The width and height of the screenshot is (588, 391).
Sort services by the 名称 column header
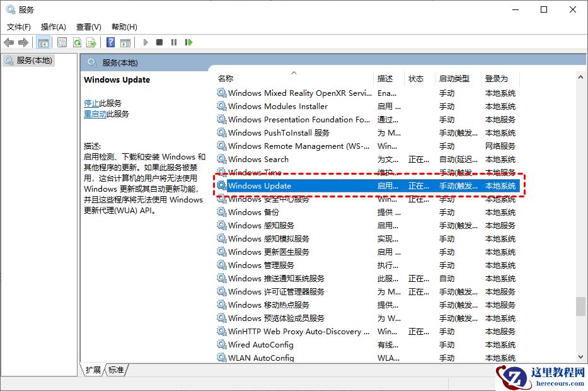pos(227,78)
